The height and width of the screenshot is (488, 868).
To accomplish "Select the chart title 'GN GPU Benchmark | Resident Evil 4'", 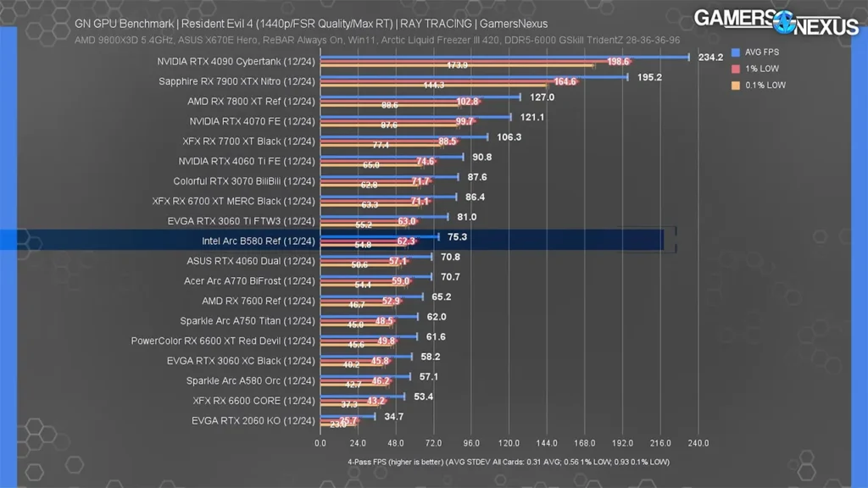I will pos(311,24).
